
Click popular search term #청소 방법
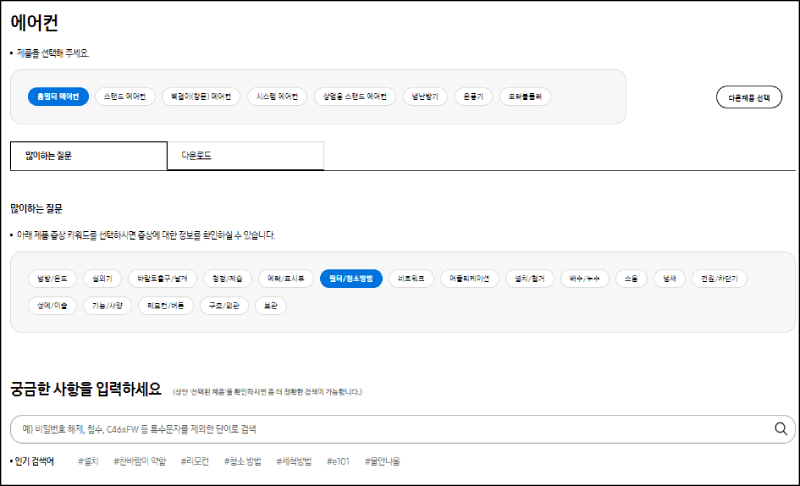(243, 462)
